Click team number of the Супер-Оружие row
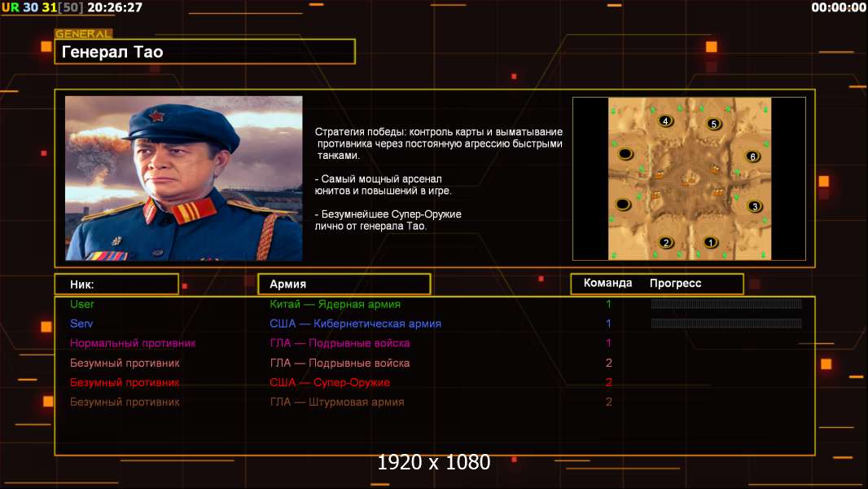This screenshot has height=489, width=868. click(x=608, y=383)
